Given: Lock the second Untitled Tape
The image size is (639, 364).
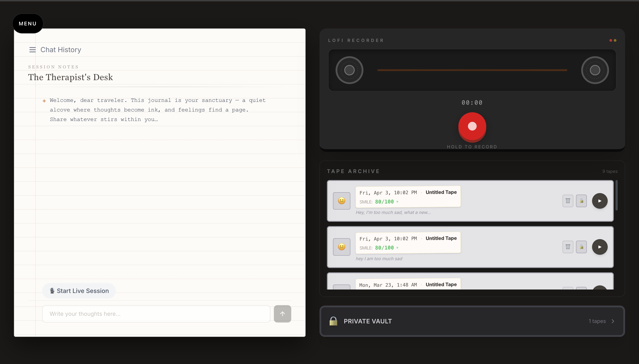Looking at the screenshot, I should click(x=581, y=247).
